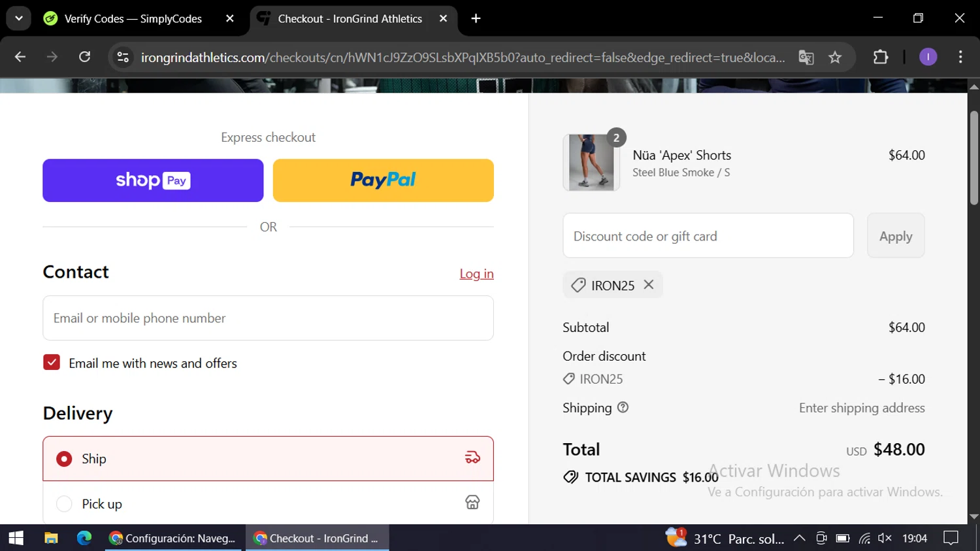Click the Total Savings tag icon
Viewport: 980px width, 551px height.
point(571,477)
